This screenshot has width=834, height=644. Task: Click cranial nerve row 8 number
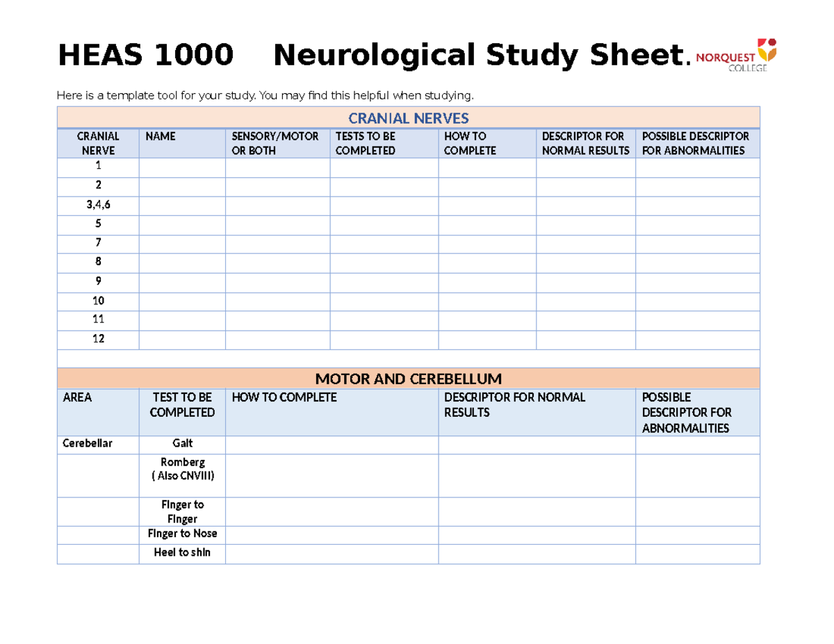point(98,262)
